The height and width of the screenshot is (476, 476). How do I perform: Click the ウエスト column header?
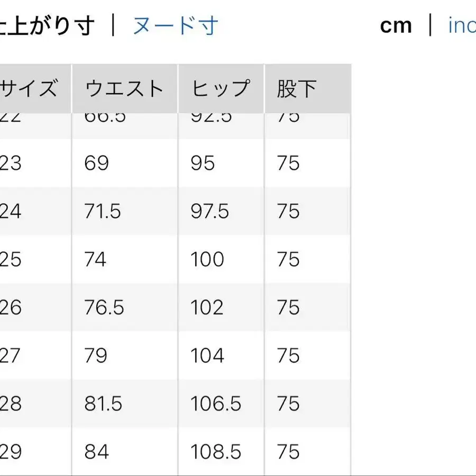pos(124,87)
